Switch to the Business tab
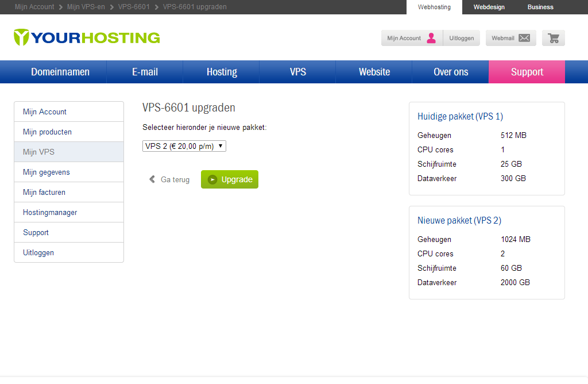Image resolution: width=588 pixels, height=384 pixels. click(540, 7)
